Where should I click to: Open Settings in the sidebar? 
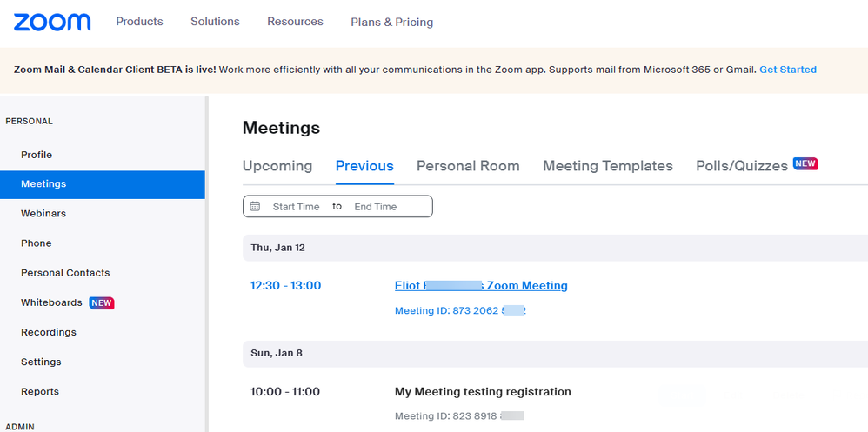coord(41,362)
